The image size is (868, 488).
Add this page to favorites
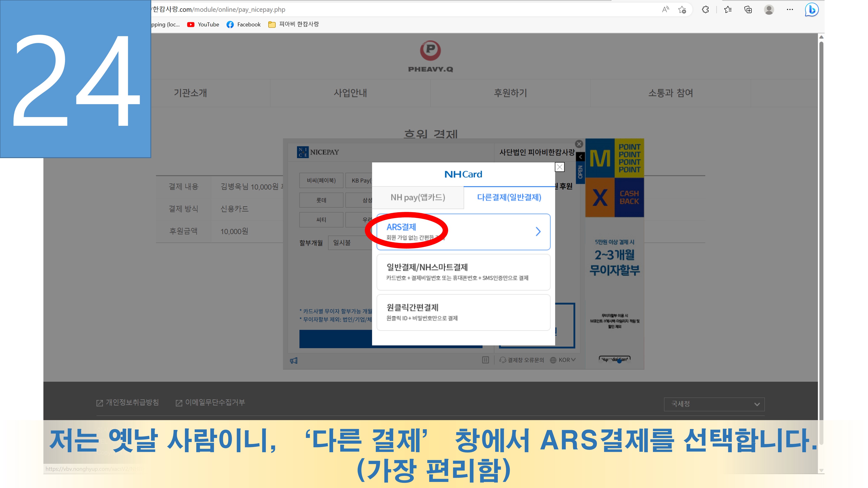click(x=682, y=10)
